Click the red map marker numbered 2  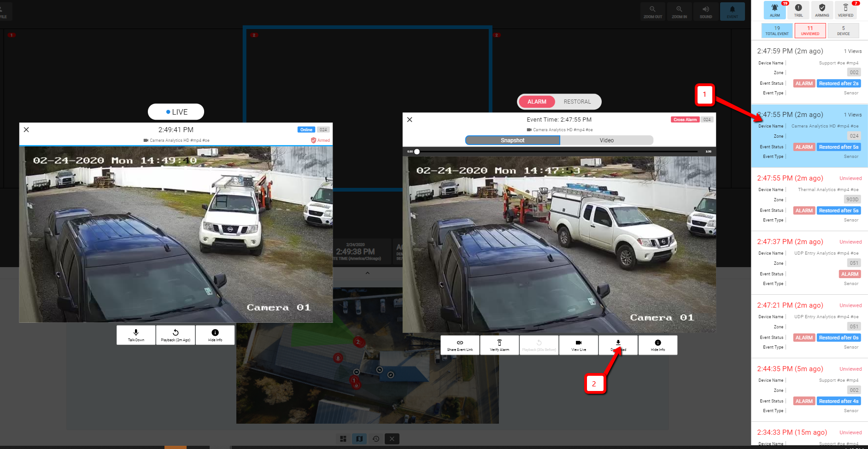(x=358, y=342)
